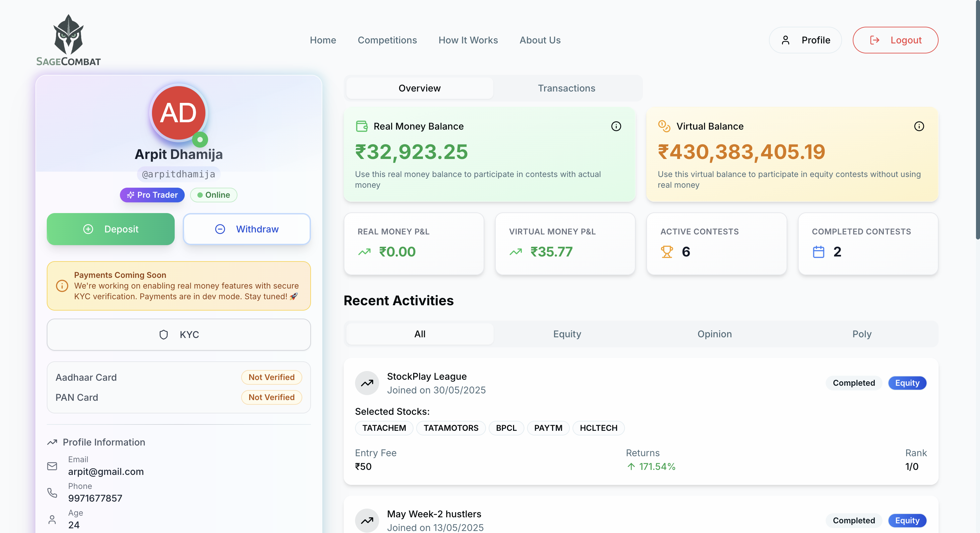Filter activities by Poly tab

coord(862,334)
